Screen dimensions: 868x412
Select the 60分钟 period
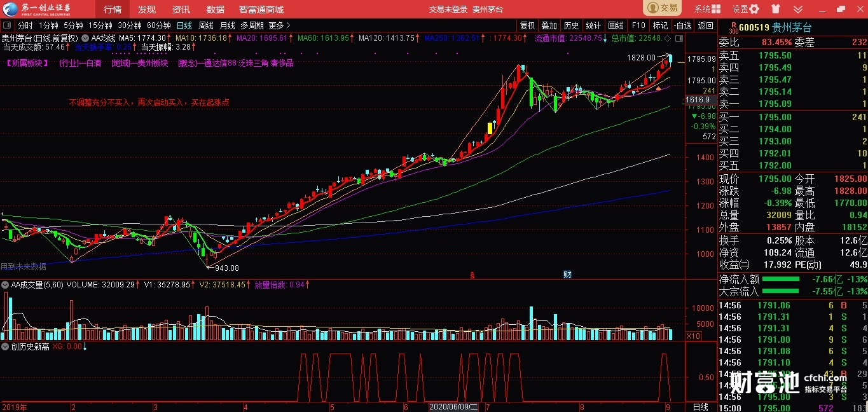point(159,25)
